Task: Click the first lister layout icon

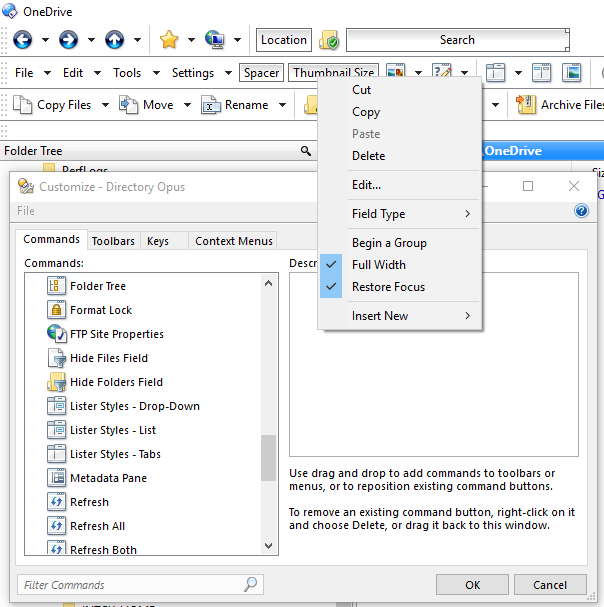Action: pyautogui.click(x=496, y=72)
